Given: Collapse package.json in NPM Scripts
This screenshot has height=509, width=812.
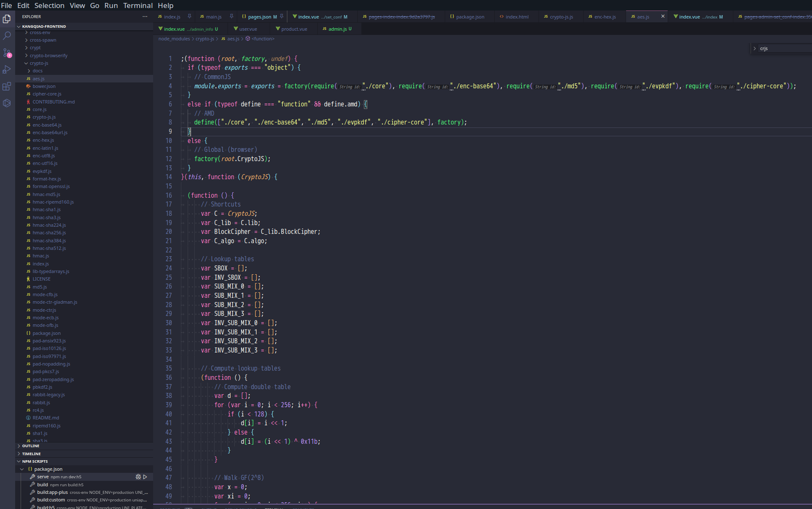Looking at the screenshot, I should pos(22,469).
